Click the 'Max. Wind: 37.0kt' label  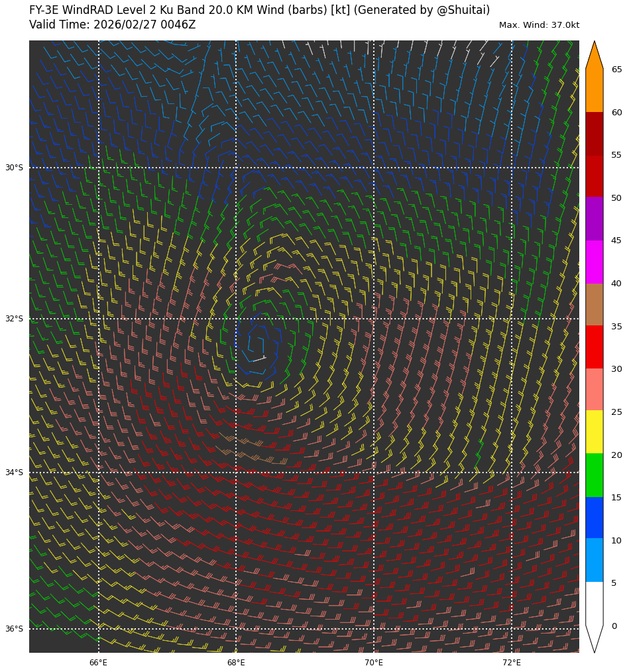(539, 25)
